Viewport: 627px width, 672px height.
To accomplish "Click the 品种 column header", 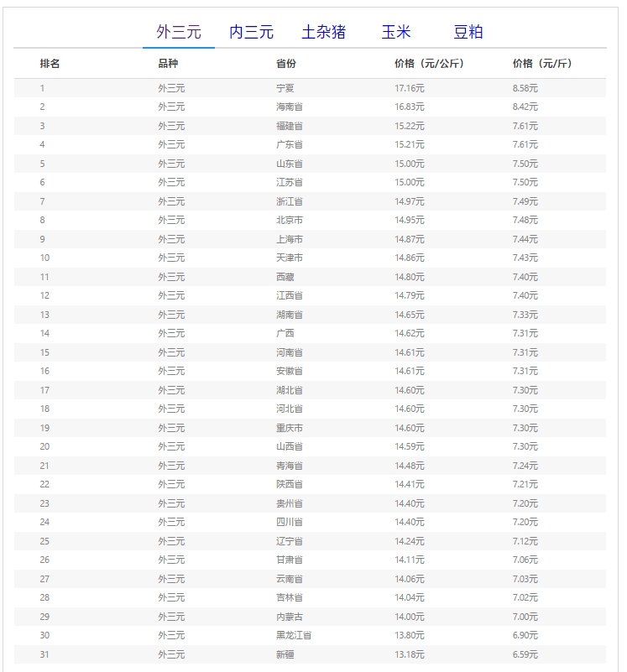I will coord(168,64).
